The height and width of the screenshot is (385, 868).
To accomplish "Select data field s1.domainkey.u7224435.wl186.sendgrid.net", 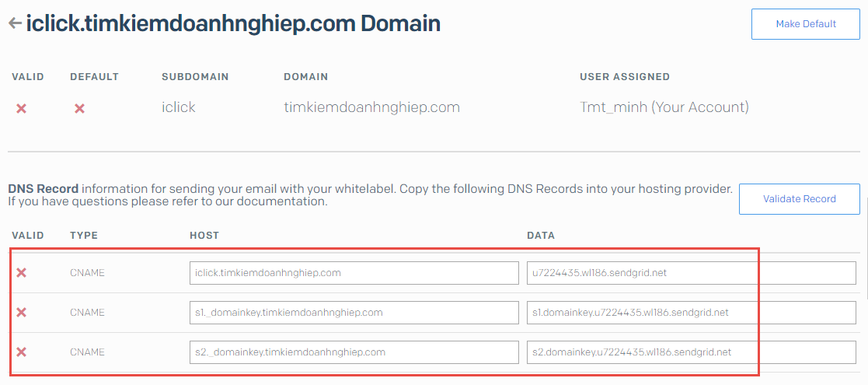I will pos(692,313).
